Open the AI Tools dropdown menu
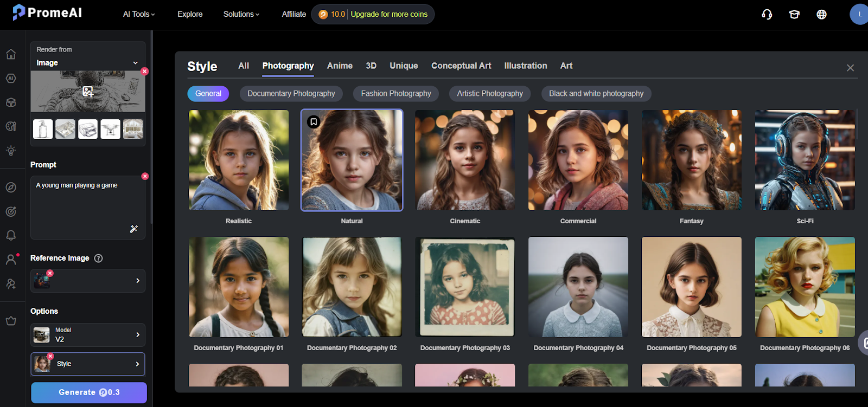The width and height of the screenshot is (868, 407). pyautogui.click(x=139, y=14)
